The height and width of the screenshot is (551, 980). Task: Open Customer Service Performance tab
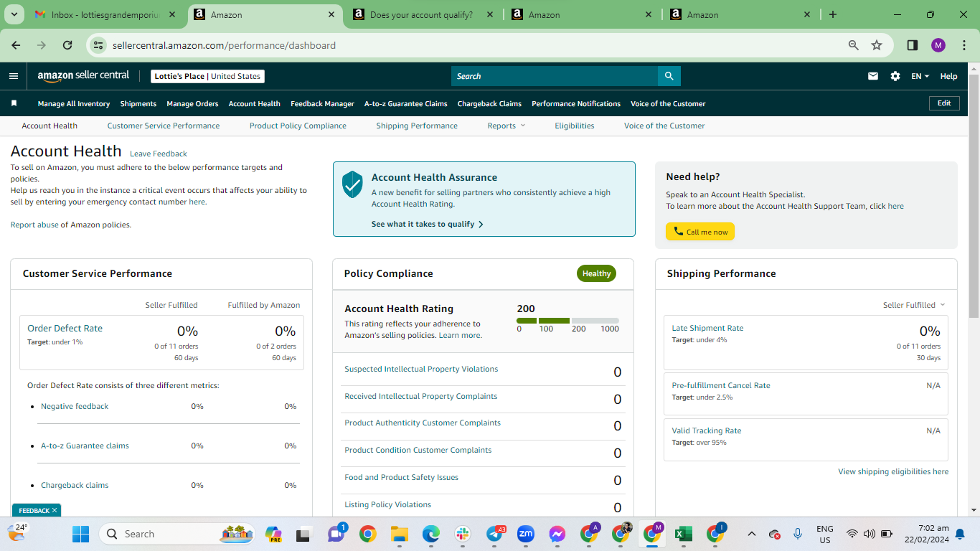164,126
